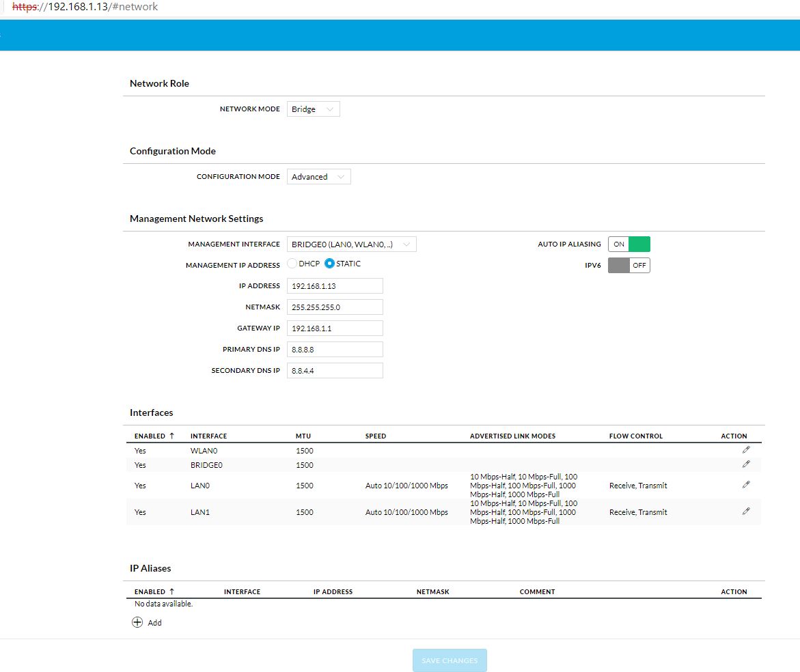Select DHCP for management IP address
Viewport: 800px width, 672px height.
point(292,264)
